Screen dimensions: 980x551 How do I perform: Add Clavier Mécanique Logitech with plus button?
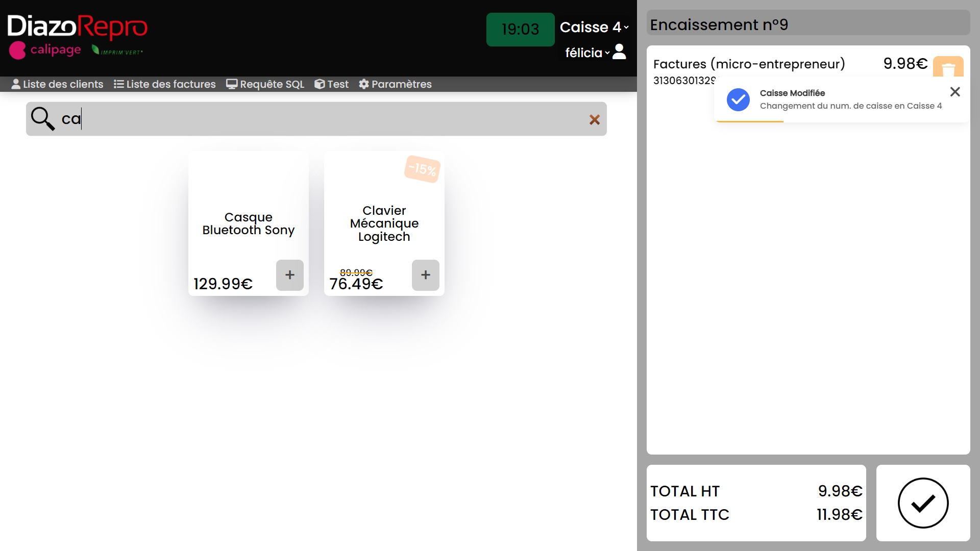425,275
